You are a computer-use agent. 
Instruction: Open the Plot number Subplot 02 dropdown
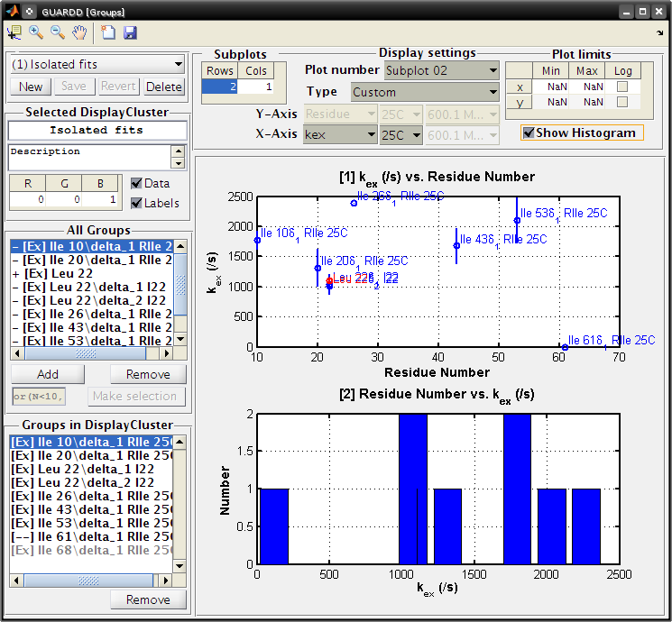point(442,70)
